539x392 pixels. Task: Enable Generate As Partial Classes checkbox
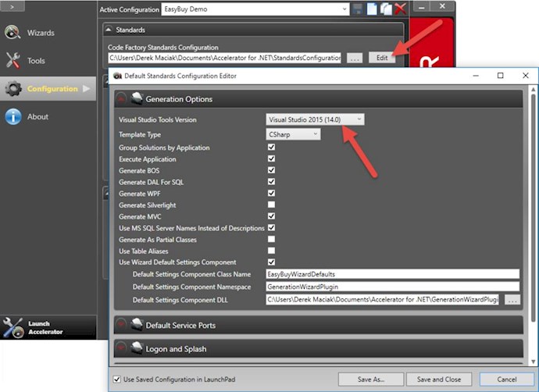(x=271, y=239)
